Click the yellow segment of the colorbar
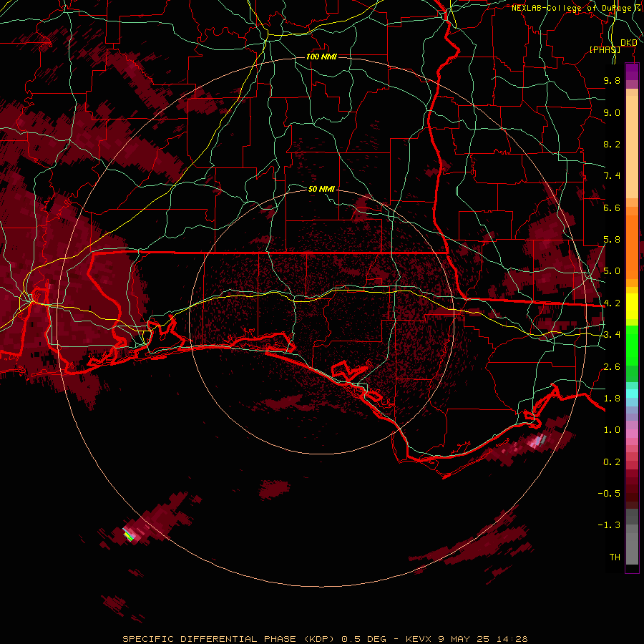 point(632,306)
